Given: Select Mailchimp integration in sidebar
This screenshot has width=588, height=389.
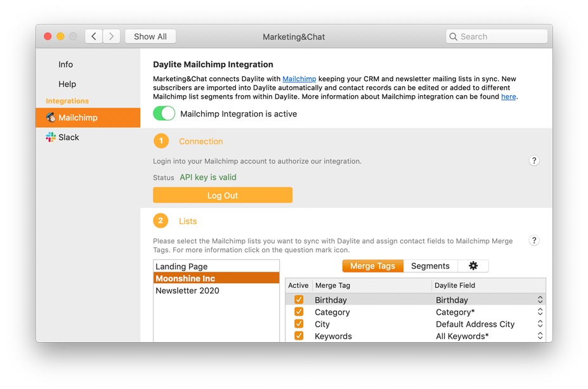Looking at the screenshot, I should [x=88, y=118].
